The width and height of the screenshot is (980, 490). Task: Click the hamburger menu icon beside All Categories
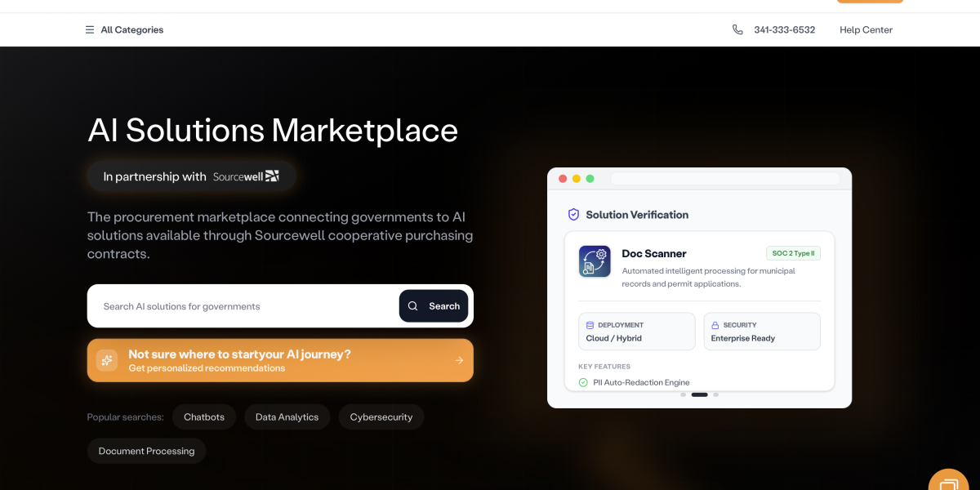[x=90, y=29]
